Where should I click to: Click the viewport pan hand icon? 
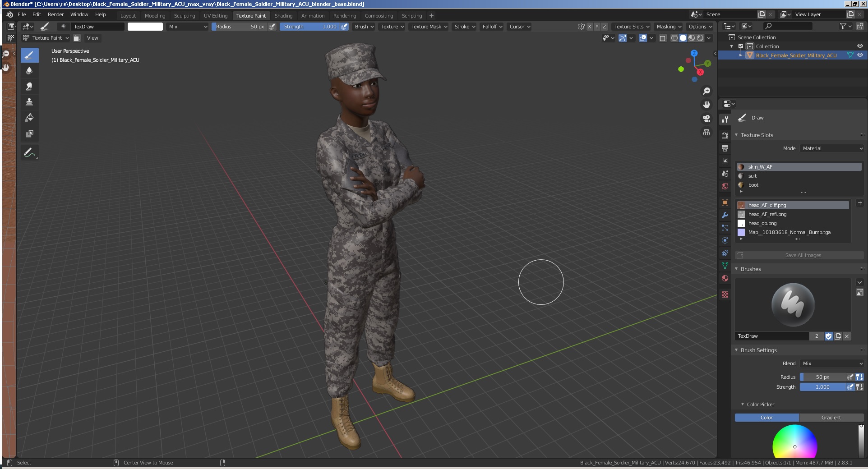(x=706, y=105)
